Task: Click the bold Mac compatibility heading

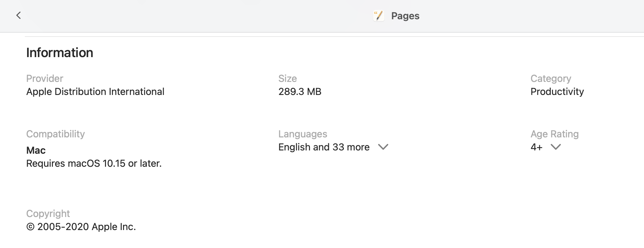Action: pyautogui.click(x=36, y=150)
